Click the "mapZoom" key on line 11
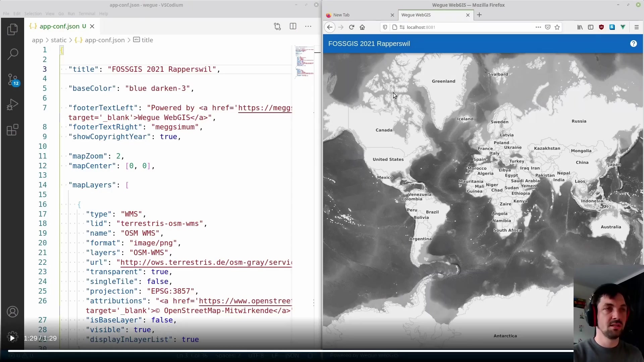The width and height of the screenshot is (644, 362). [88, 156]
